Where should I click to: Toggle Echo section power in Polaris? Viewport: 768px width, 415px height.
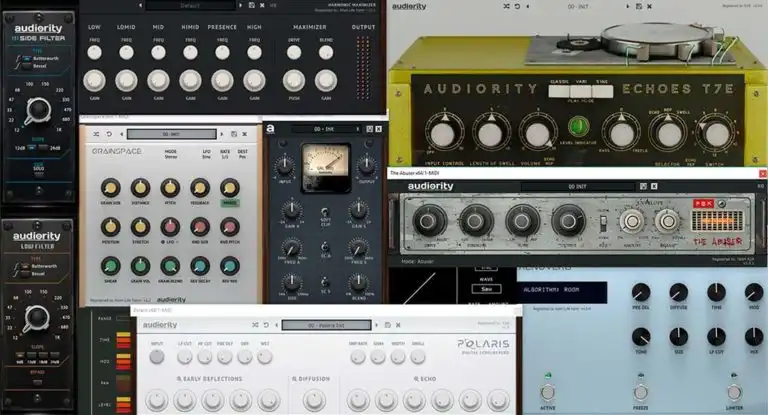416,379
